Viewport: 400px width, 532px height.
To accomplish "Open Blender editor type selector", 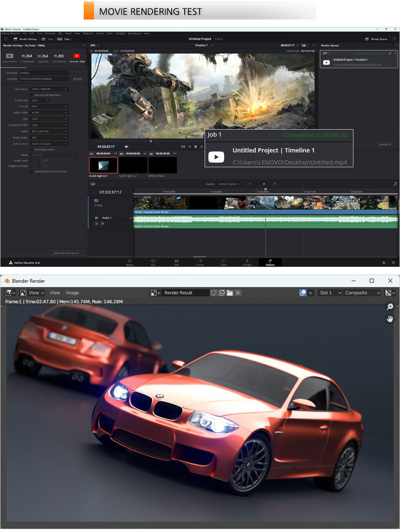I will [x=10, y=293].
